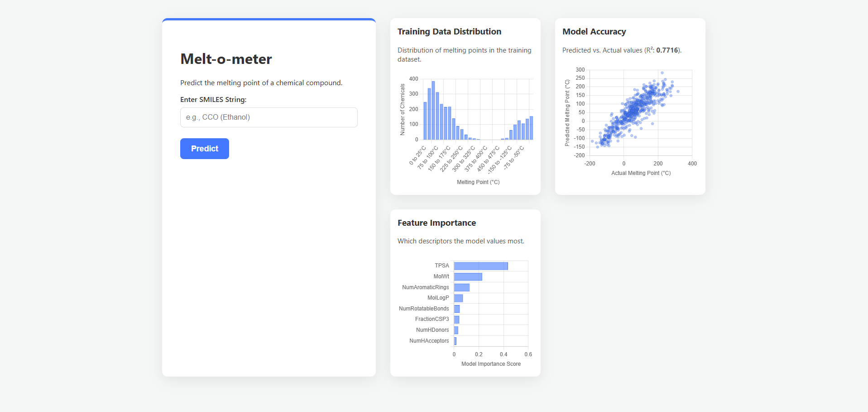Select the NumHAcceptors importance bar
The width and height of the screenshot is (868, 412).
(x=455, y=341)
